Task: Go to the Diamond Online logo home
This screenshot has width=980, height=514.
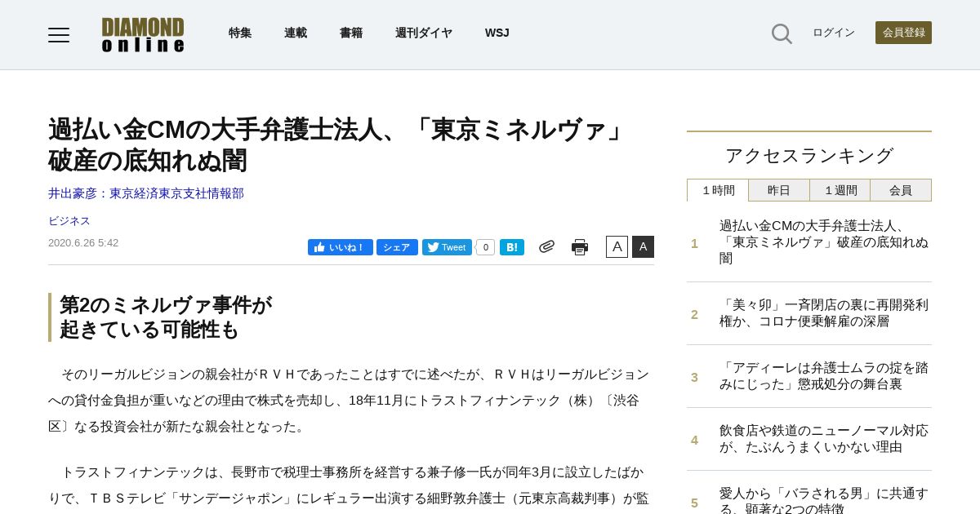Action: point(143,35)
